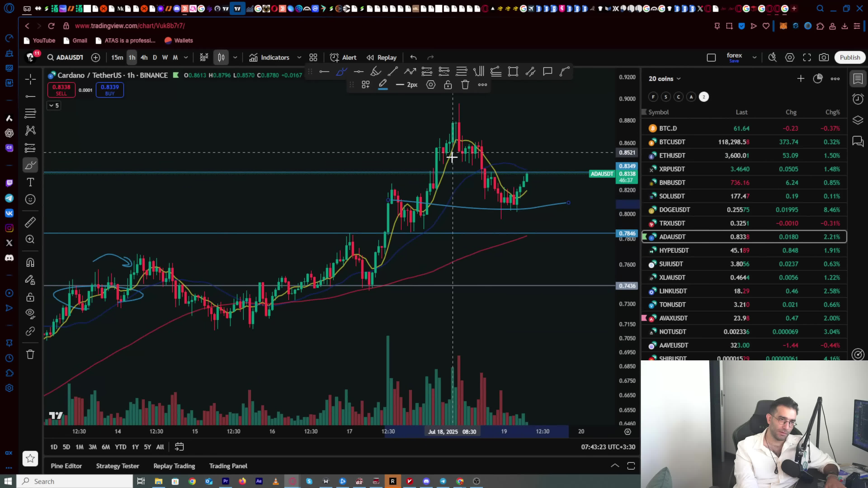Image resolution: width=868 pixels, height=488 pixels.
Task: Expand the timeframe dropdown arrow
Action: (x=186, y=58)
